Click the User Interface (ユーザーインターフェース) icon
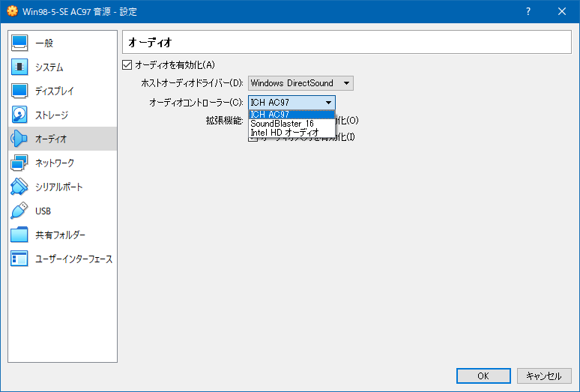The width and height of the screenshot is (580, 392). (19, 259)
